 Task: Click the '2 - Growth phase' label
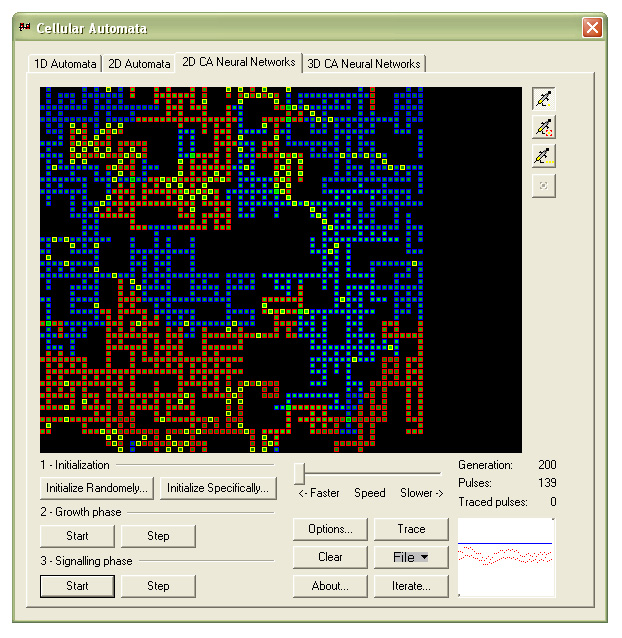pos(81,512)
